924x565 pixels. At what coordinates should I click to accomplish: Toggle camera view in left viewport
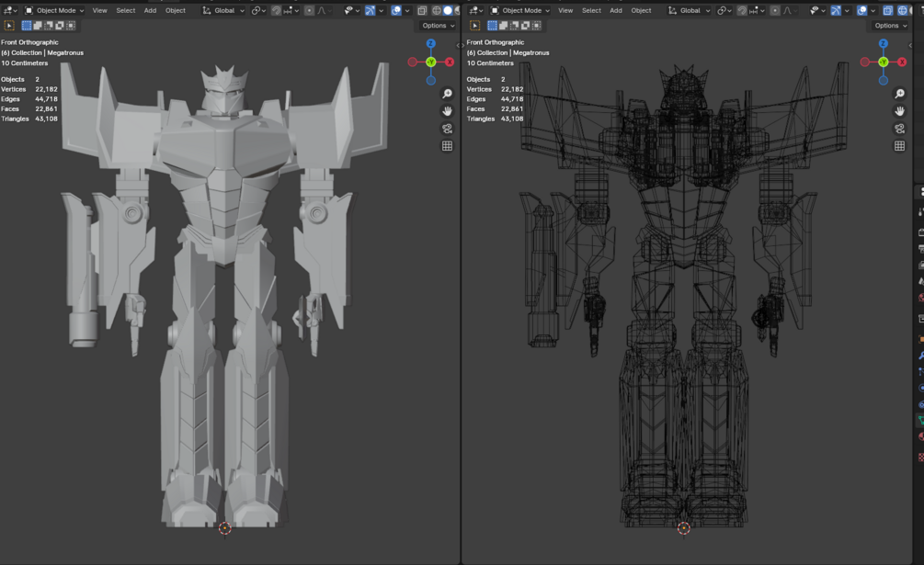point(447,129)
